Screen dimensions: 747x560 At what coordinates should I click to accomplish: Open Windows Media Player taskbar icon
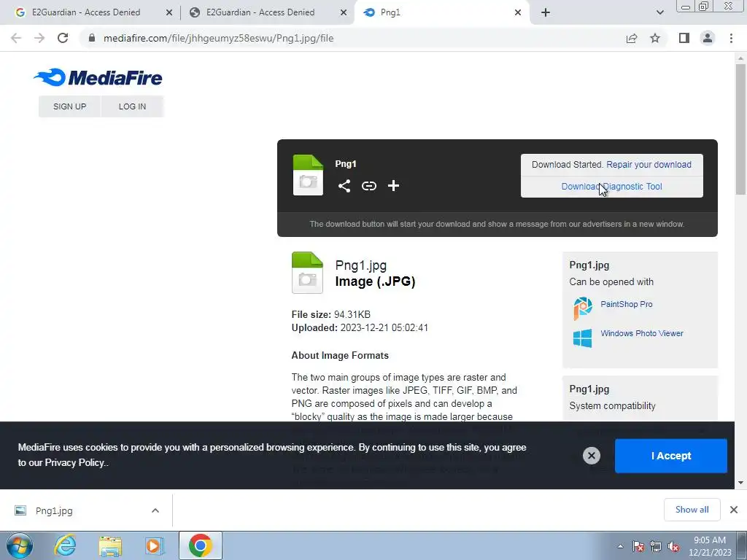(155, 545)
